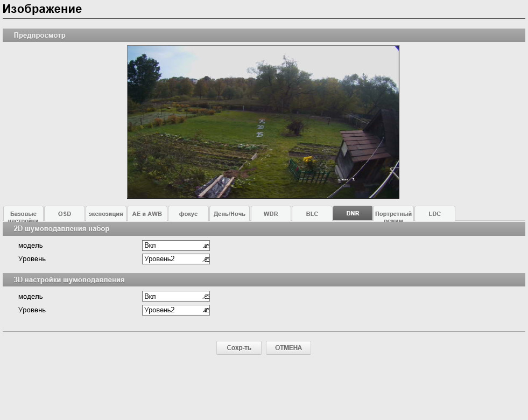The width and height of the screenshot is (528, 420).
Task: Select the AE и AWB tab
Action: pyautogui.click(x=147, y=214)
